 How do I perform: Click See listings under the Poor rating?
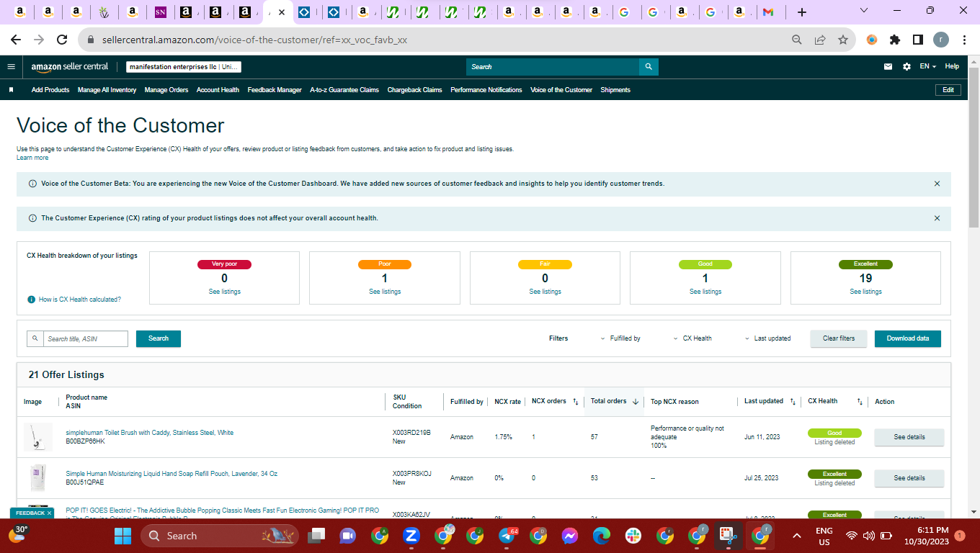[385, 292]
